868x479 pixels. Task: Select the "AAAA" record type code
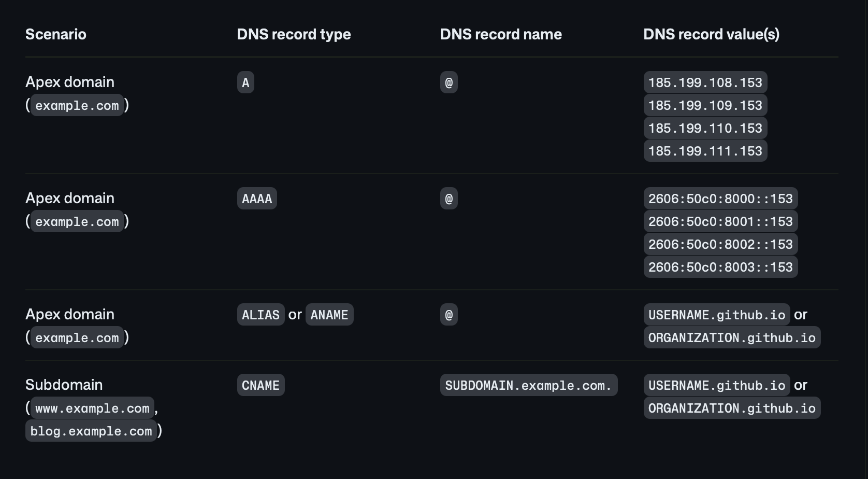(257, 199)
